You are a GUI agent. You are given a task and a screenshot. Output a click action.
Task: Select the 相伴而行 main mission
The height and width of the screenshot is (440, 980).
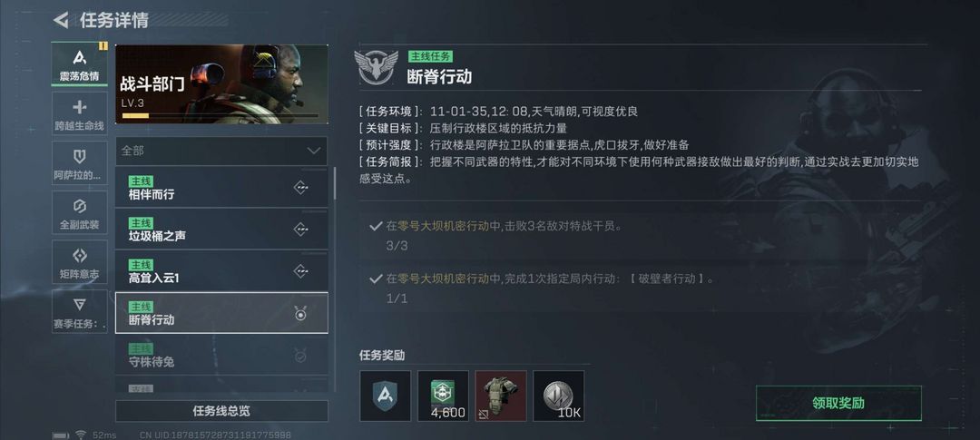pos(221,188)
